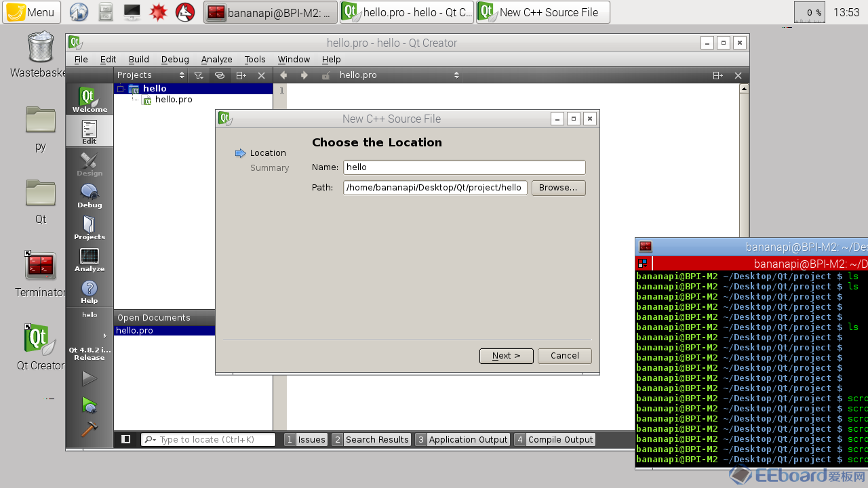Click the Wolfram wolf icon in panel

[184, 12]
